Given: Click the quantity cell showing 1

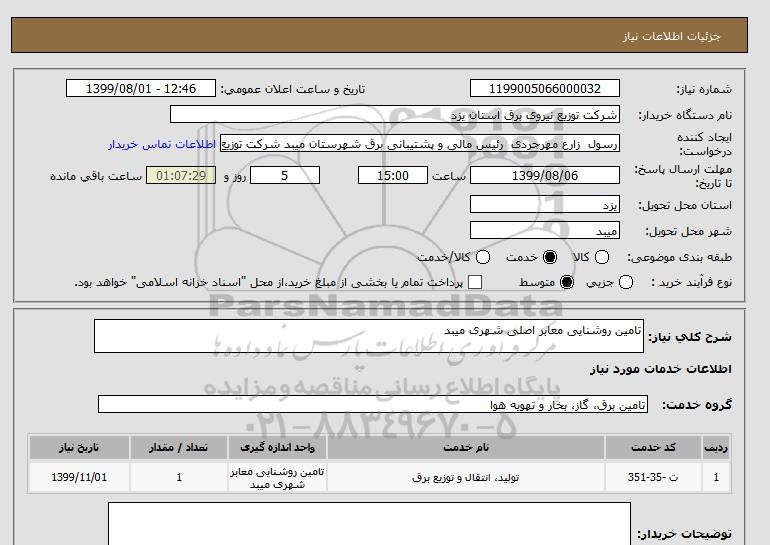Looking at the screenshot, I should pos(179,477).
